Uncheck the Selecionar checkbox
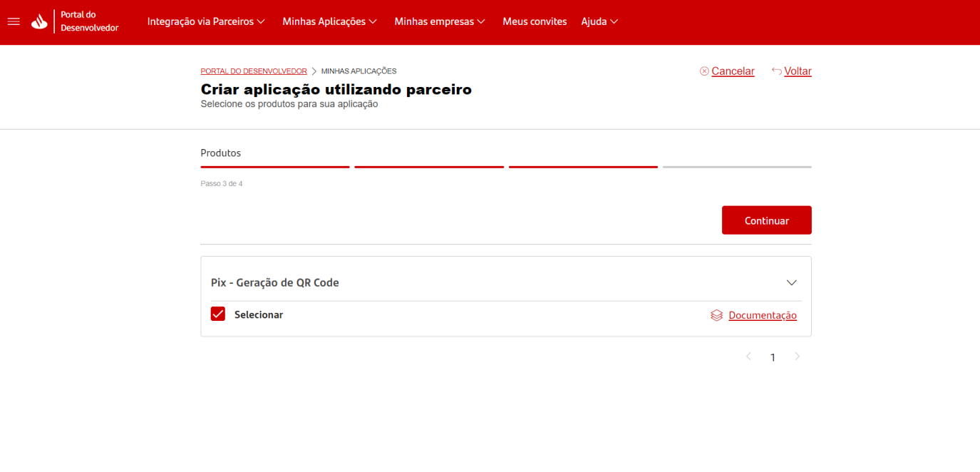This screenshot has height=472, width=980. (218, 314)
